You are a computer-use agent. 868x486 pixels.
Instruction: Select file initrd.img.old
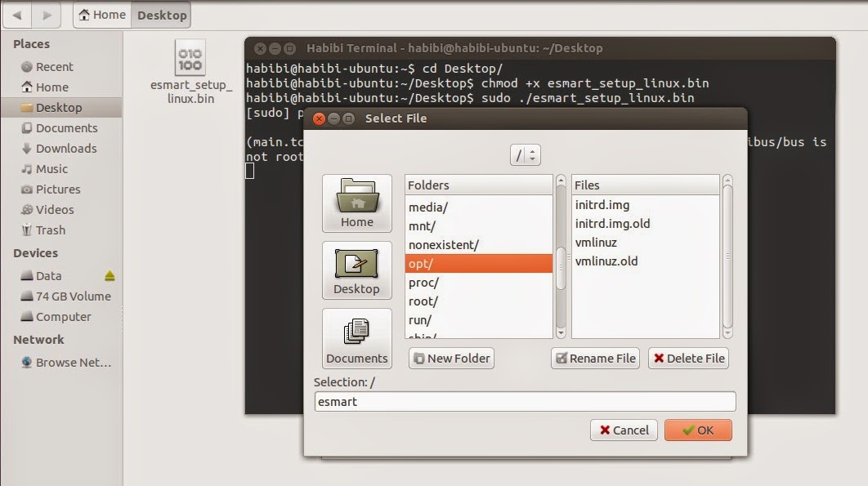click(646, 224)
